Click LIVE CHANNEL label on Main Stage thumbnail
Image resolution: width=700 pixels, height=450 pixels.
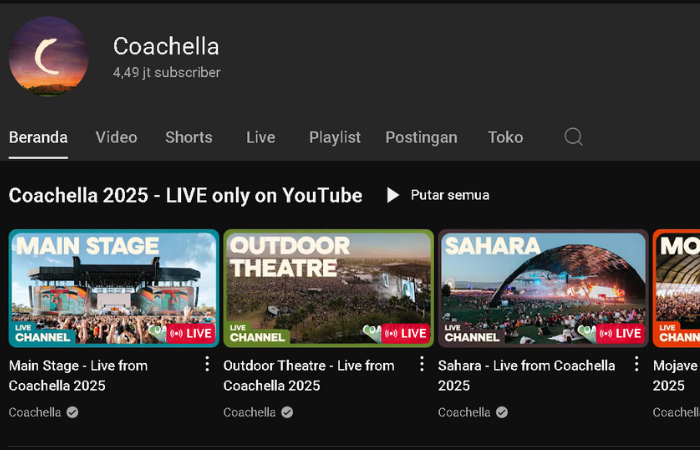click(42, 333)
